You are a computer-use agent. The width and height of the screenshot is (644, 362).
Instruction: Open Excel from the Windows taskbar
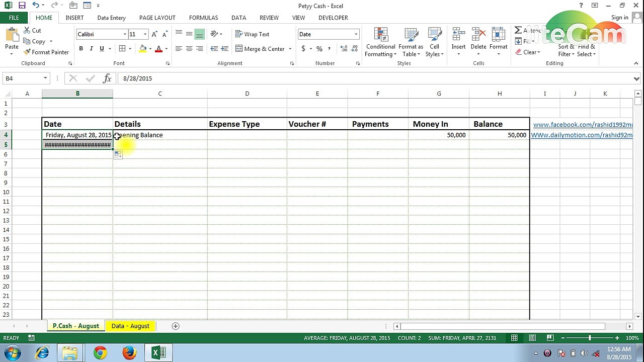(158, 353)
